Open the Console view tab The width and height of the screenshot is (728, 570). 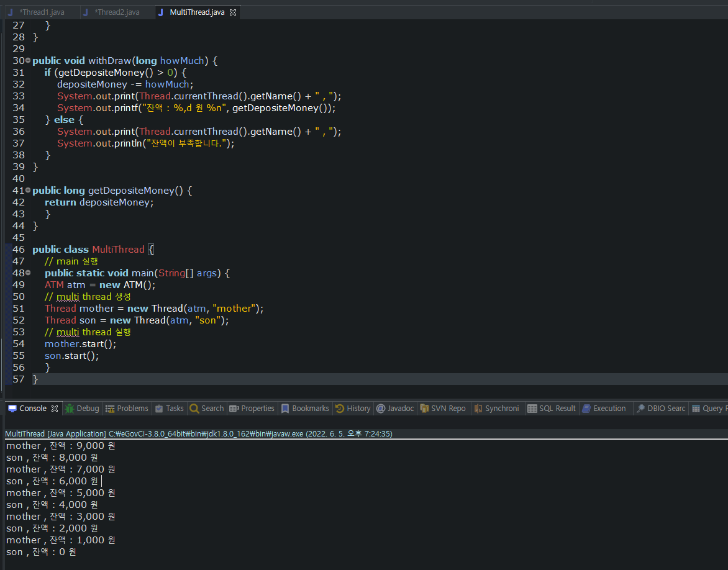coord(33,409)
